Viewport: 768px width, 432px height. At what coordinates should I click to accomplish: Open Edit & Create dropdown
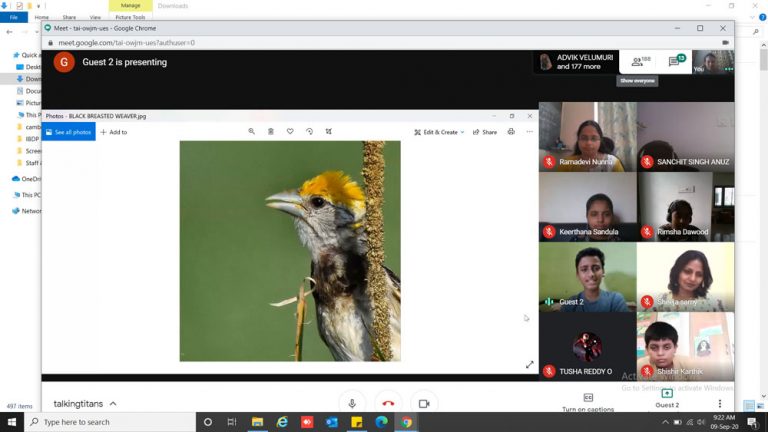pos(439,132)
